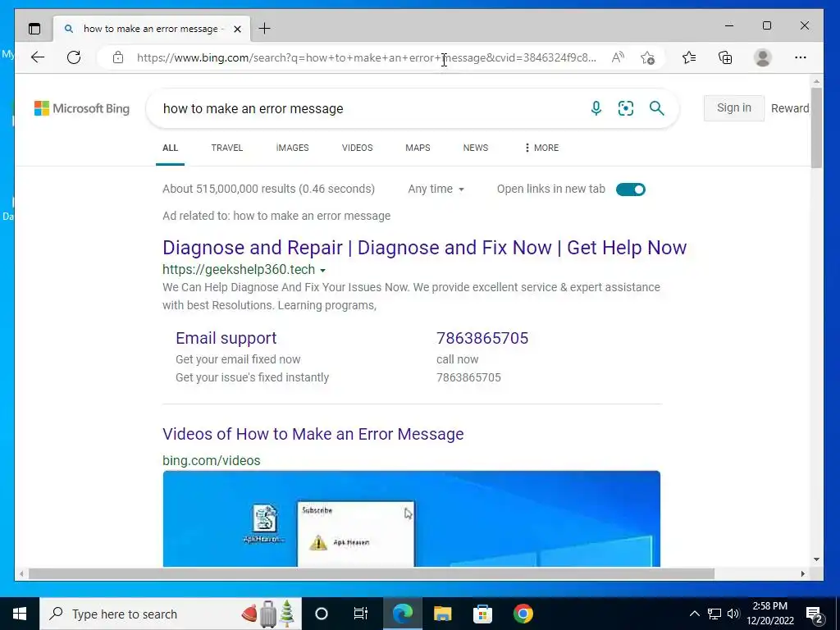This screenshot has width=840, height=630.
Task: Click the horizontal scrollbar thumb
Action: [x=372, y=573]
